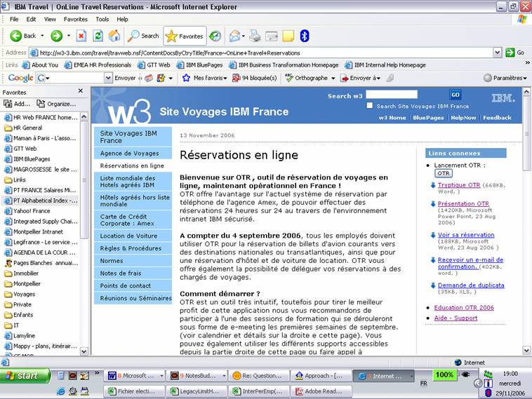Open the GTT Web link in Links bar
The height and width of the screenshot is (399, 532).
coord(154,65)
